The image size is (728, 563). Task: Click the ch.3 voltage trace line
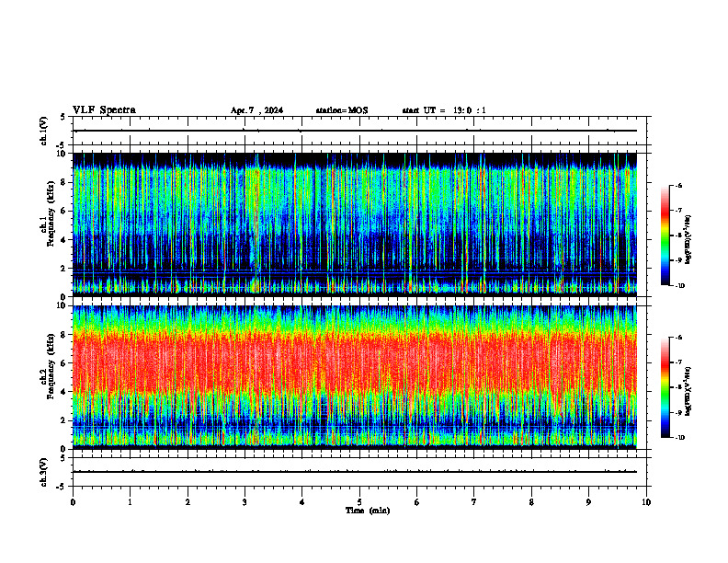click(x=355, y=472)
